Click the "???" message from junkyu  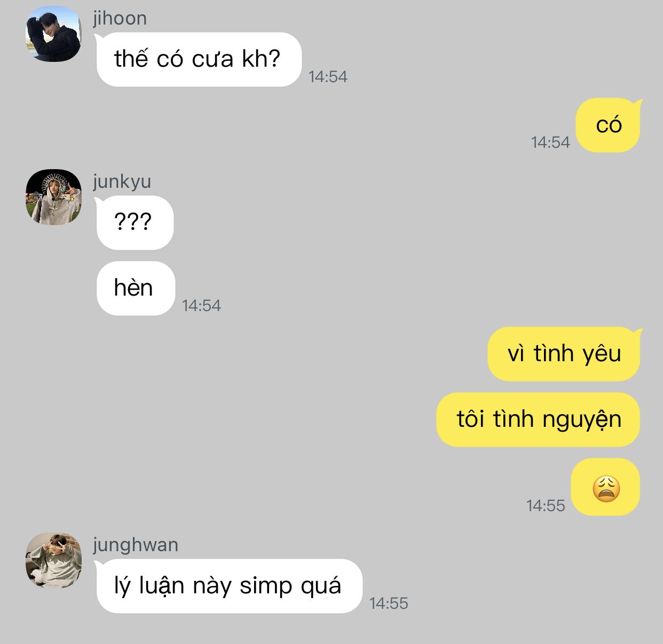pyautogui.click(x=135, y=222)
